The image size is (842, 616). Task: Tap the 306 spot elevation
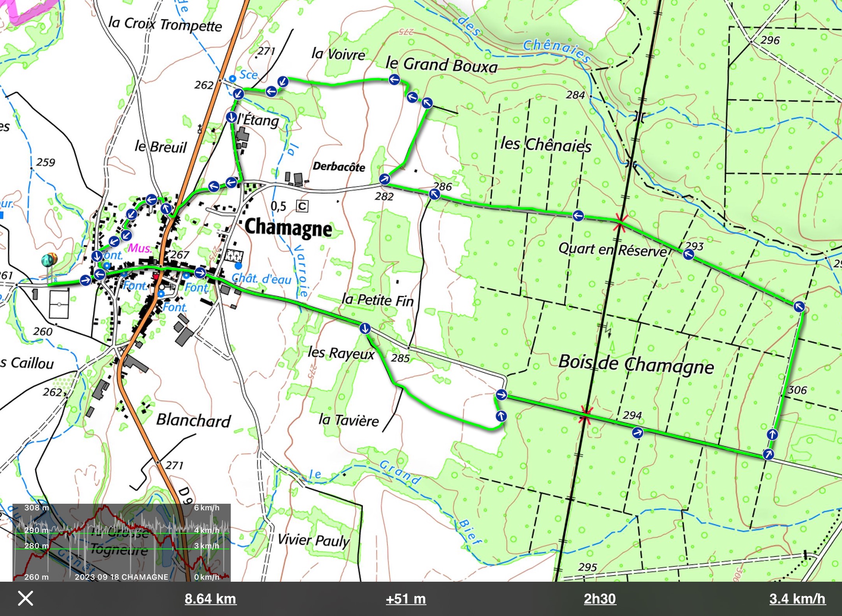pos(798,390)
